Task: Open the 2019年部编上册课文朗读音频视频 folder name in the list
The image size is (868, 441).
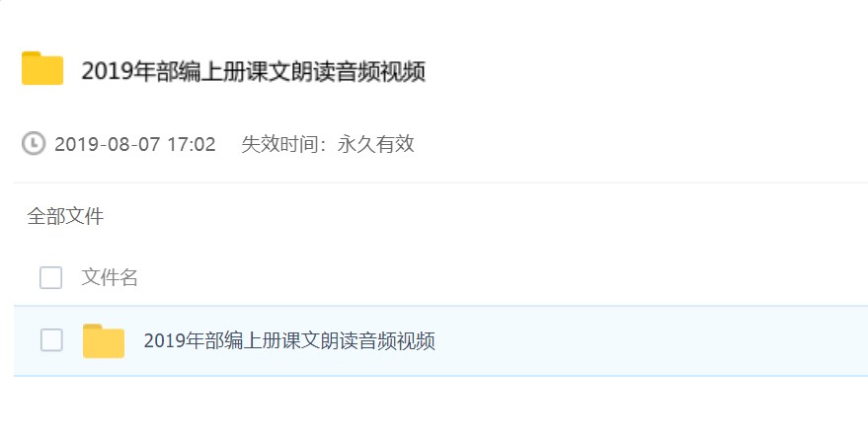Action: click(x=289, y=340)
